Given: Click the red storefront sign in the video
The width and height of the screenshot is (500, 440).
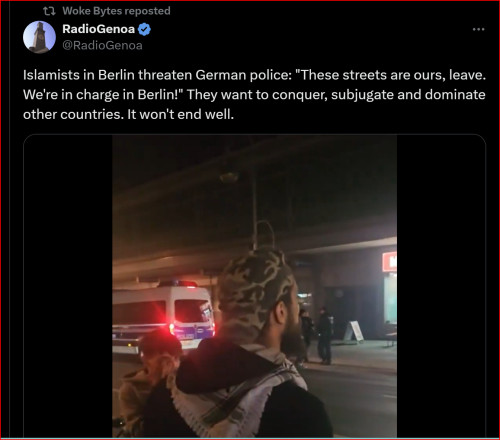Looking at the screenshot, I should (x=390, y=261).
